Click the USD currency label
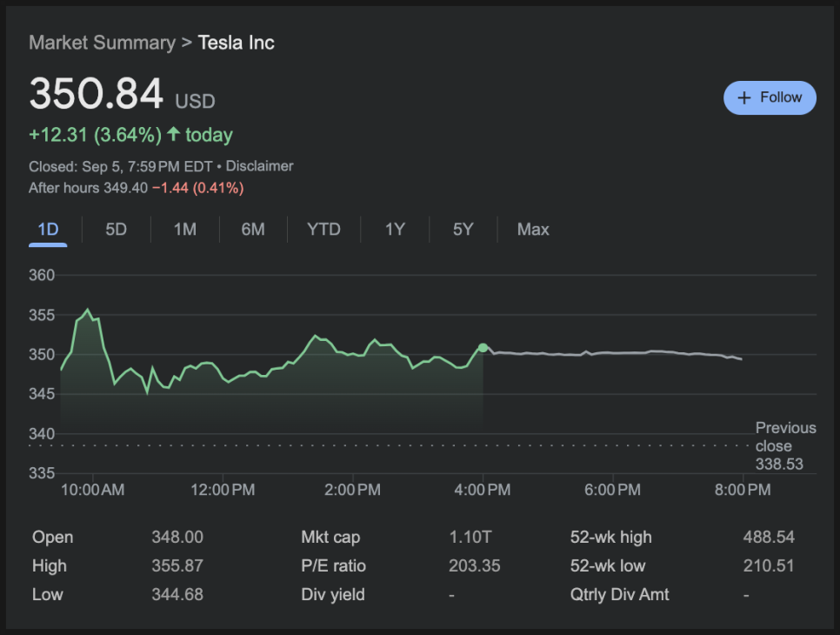This screenshot has height=635, width=840. (195, 101)
